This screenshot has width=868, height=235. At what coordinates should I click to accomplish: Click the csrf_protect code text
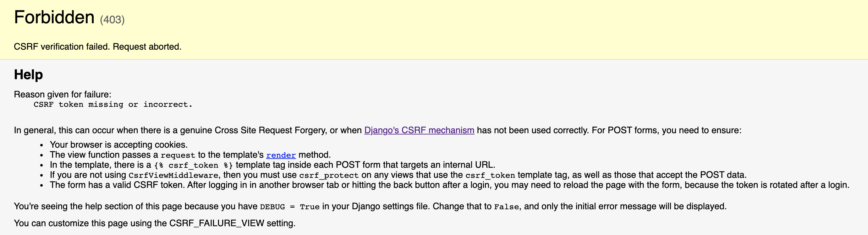click(x=328, y=175)
